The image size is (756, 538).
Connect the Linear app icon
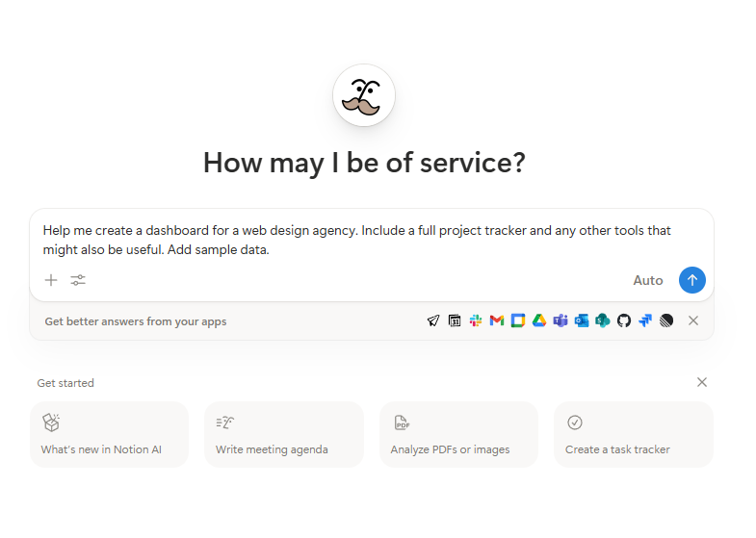pyautogui.click(x=666, y=320)
